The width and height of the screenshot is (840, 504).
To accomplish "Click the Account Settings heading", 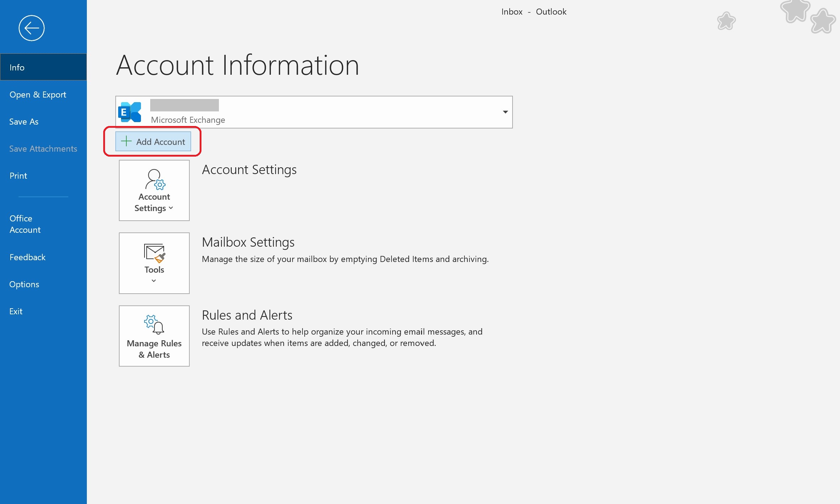I will point(249,170).
